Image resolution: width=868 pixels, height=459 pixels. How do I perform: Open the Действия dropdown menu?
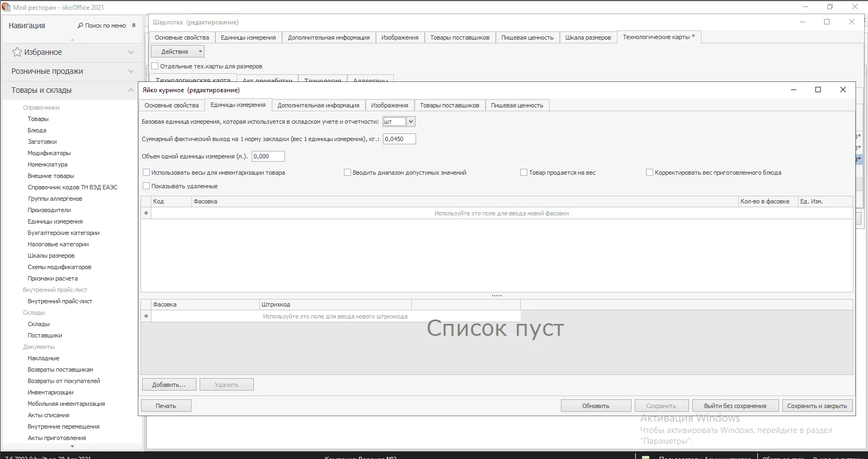(x=177, y=52)
